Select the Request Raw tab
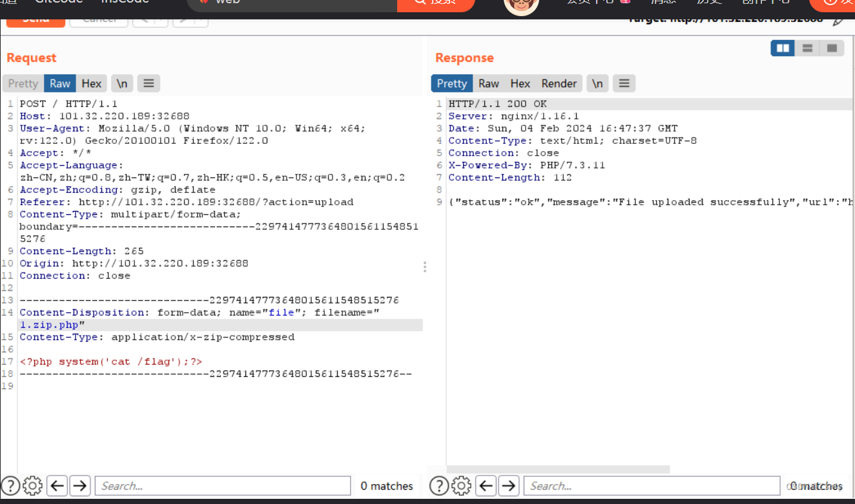 (60, 83)
